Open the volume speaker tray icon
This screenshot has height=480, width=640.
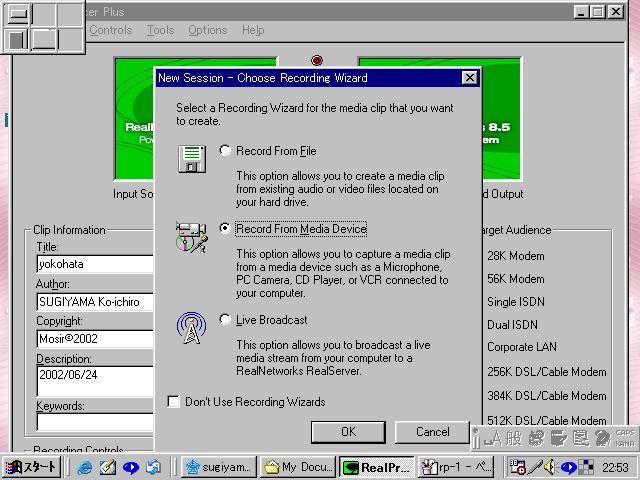coord(550,467)
